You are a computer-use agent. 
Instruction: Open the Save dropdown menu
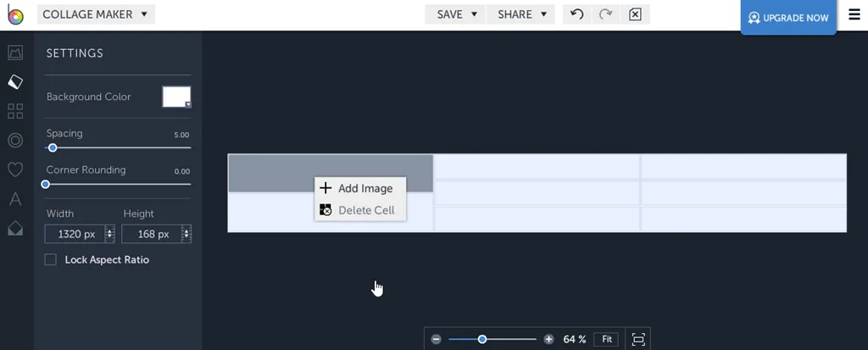click(x=455, y=14)
